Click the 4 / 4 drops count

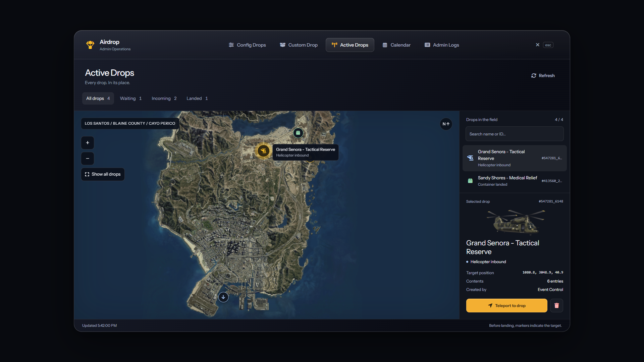pos(559,120)
